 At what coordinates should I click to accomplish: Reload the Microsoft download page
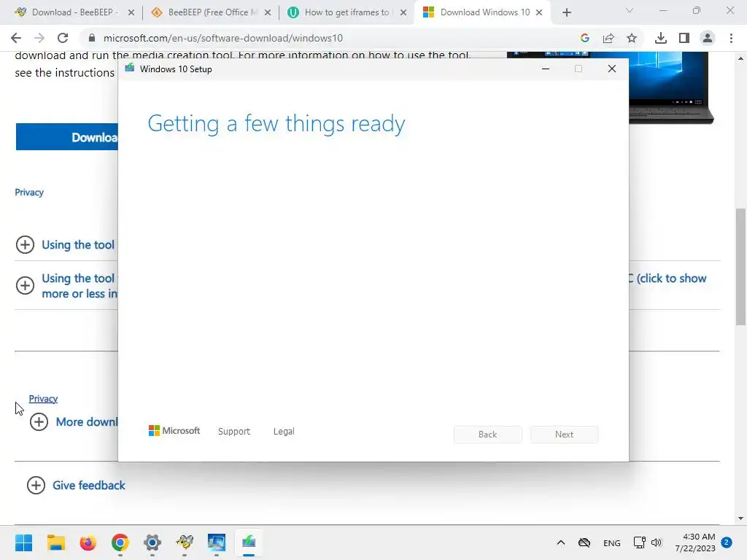tap(63, 38)
